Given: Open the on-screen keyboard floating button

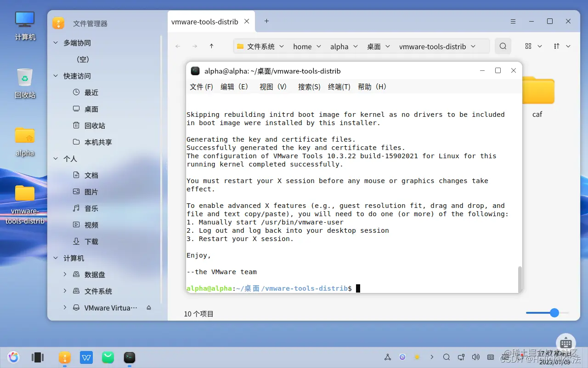Looking at the screenshot, I should coord(566,343).
